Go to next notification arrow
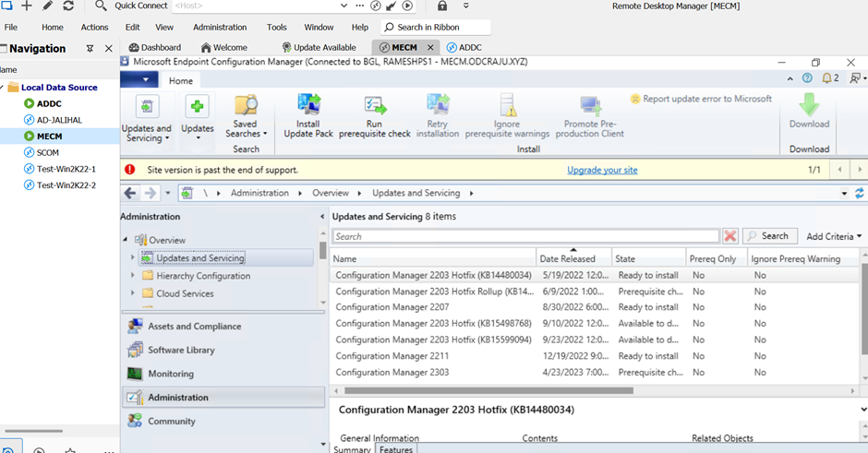The image size is (868, 453). (x=859, y=170)
